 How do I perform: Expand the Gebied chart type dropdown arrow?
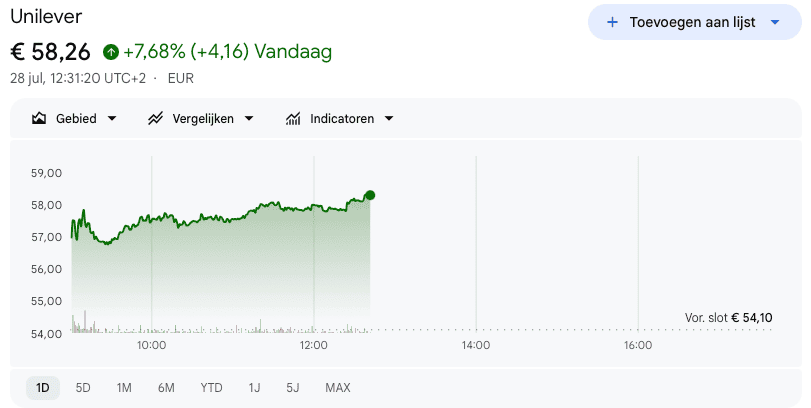pos(112,118)
